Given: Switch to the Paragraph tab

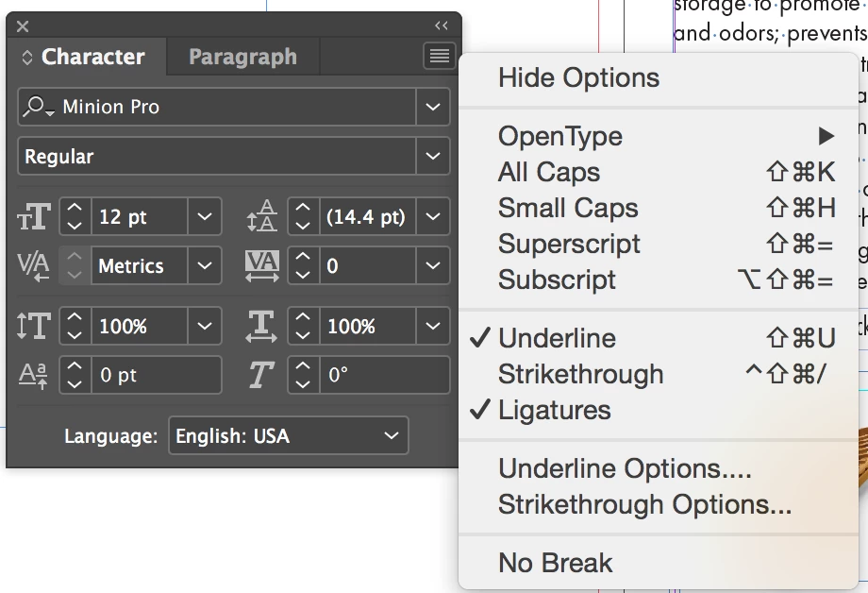Looking at the screenshot, I should (242, 57).
